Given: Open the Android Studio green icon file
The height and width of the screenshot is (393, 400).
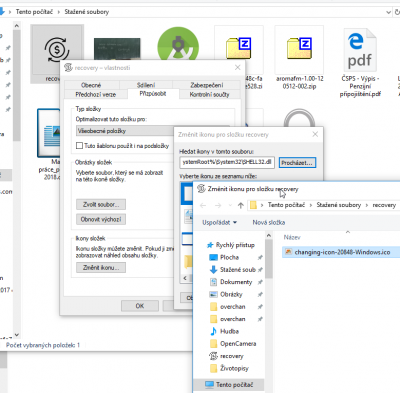Looking at the screenshot, I should [178, 45].
